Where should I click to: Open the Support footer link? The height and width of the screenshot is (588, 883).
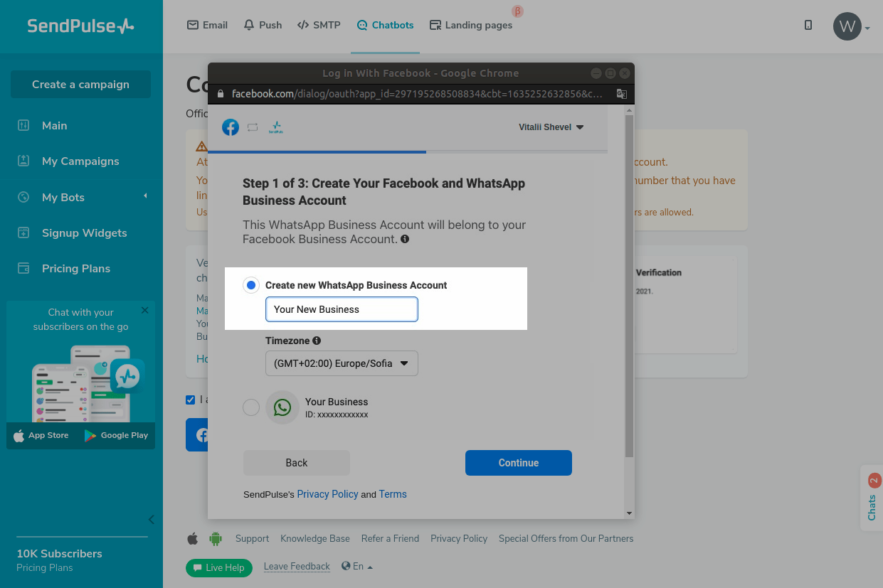253,539
